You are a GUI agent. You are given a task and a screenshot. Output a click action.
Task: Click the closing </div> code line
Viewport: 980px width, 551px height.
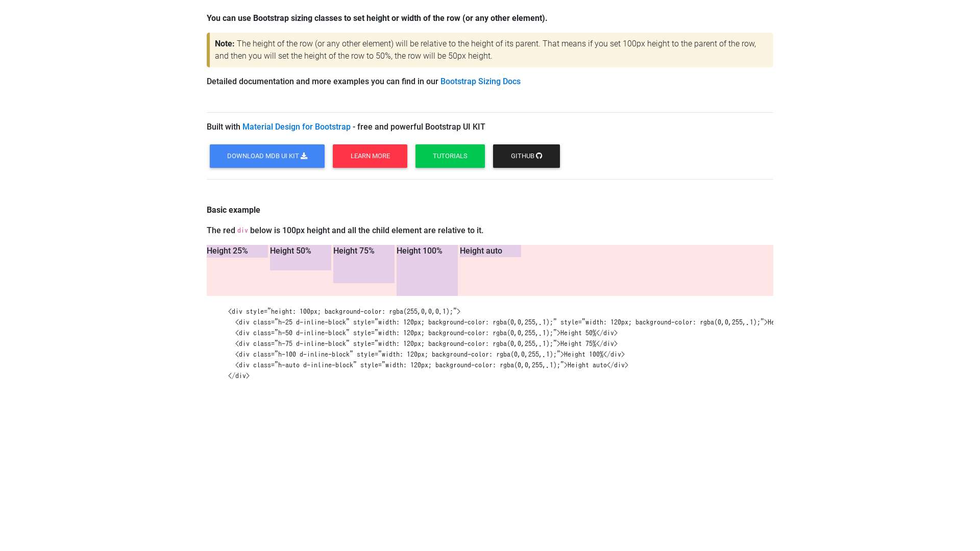coord(239,376)
